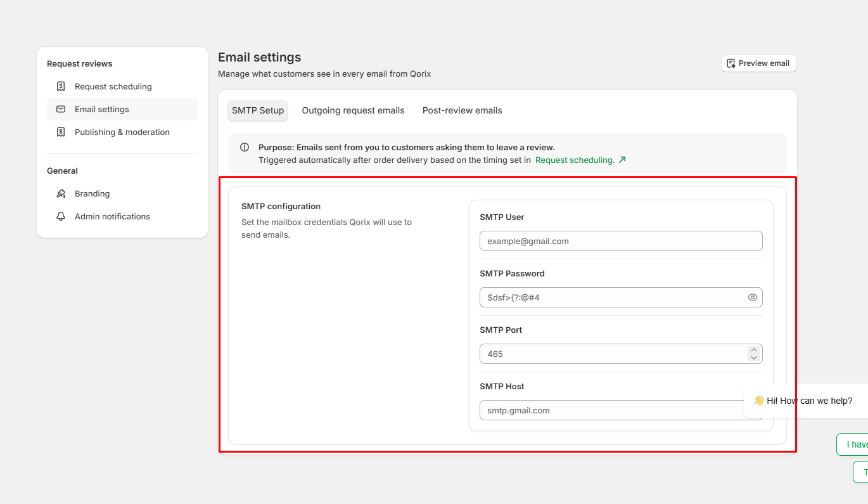The height and width of the screenshot is (504, 868).
Task: Click the Publishing & moderation icon
Action: 61,132
